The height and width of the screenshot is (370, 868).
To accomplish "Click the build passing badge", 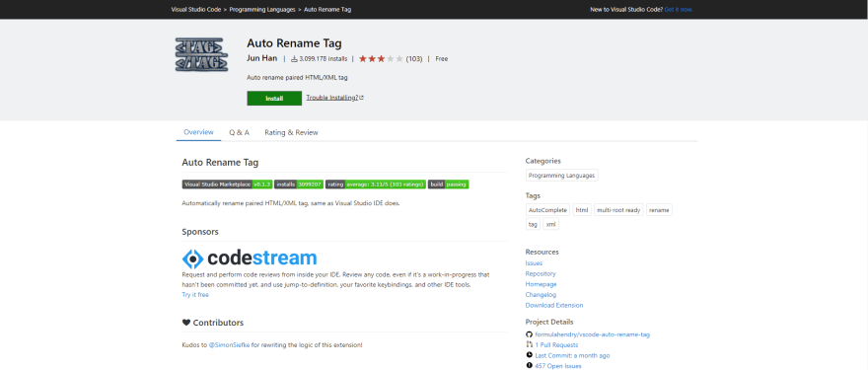I will tap(449, 185).
